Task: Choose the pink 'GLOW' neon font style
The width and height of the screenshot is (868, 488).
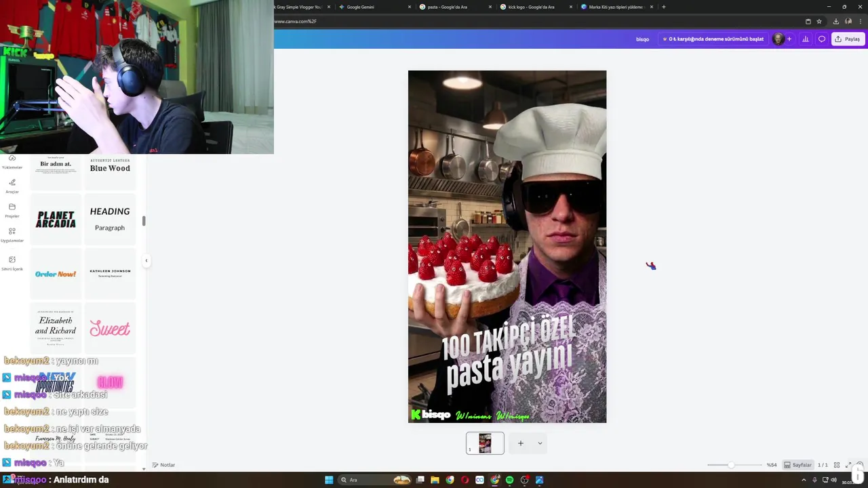Action: (110, 382)
